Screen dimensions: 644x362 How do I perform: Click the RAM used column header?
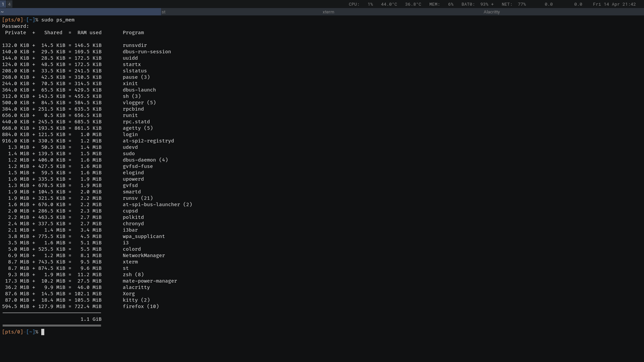coord(89,33)
